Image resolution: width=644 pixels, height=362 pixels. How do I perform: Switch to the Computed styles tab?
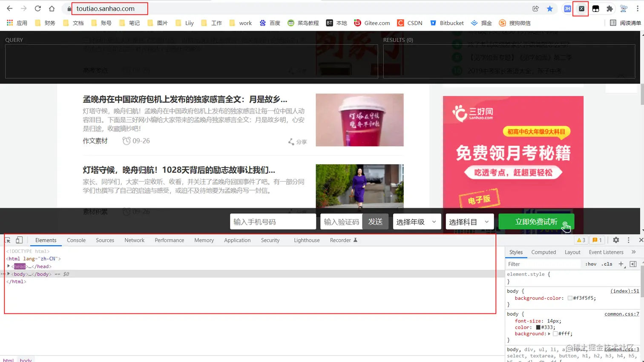point(543,252)
